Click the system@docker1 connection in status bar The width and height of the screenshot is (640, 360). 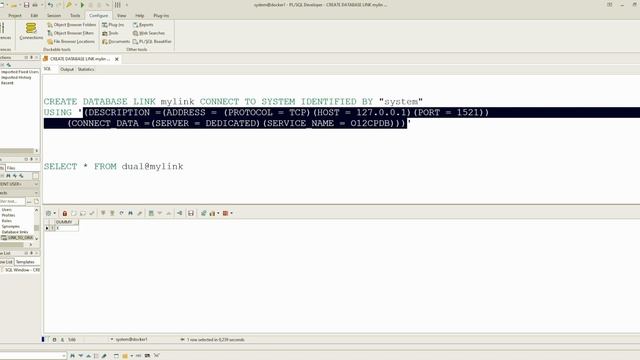pyautogui.click(x=131, y=340)
